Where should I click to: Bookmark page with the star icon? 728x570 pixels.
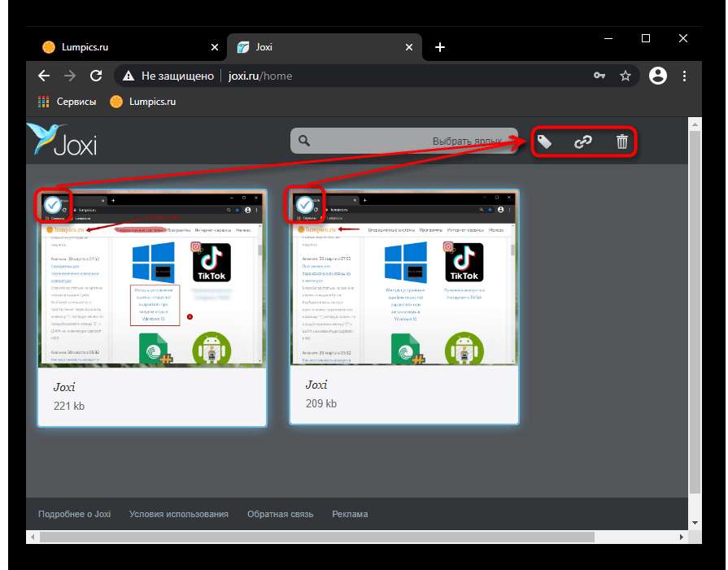point(626,76)
